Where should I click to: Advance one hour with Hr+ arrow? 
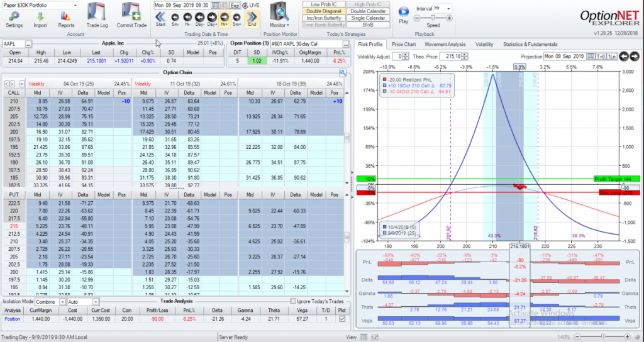[225, 17]
